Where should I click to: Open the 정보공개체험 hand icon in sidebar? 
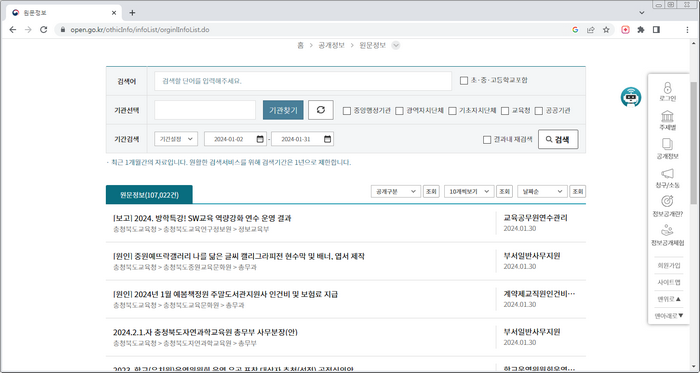(x=667, y=231)
